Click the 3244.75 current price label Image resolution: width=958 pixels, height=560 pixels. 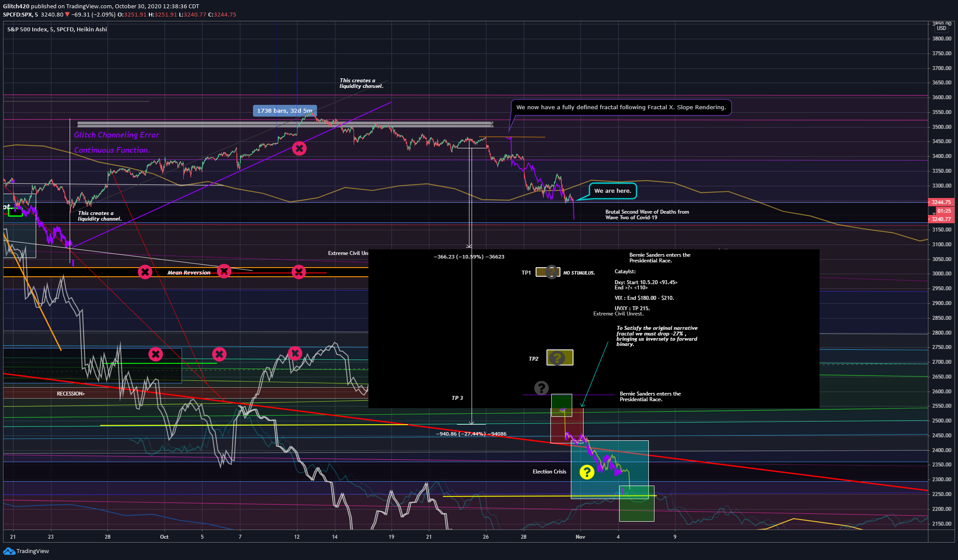coord(941,202)
